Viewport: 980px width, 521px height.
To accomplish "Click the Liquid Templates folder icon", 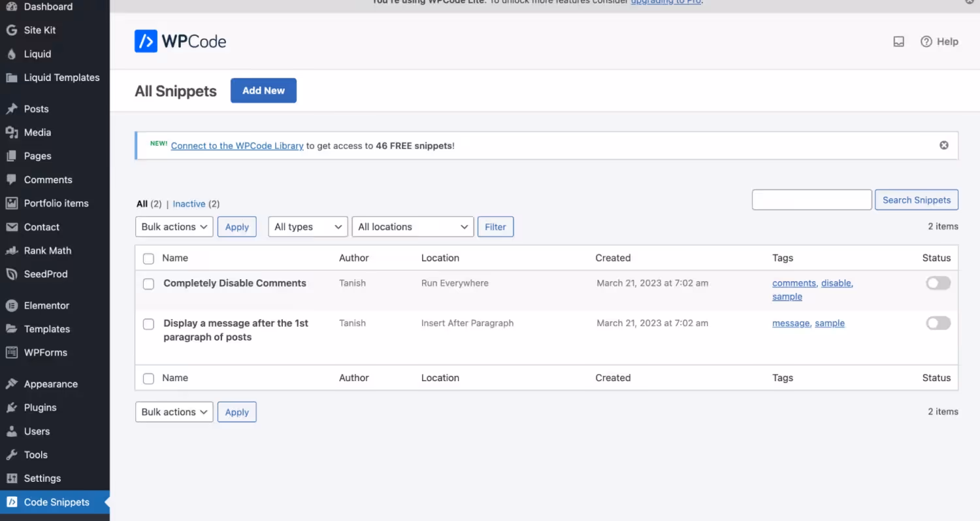I will (x=11, y=78).
